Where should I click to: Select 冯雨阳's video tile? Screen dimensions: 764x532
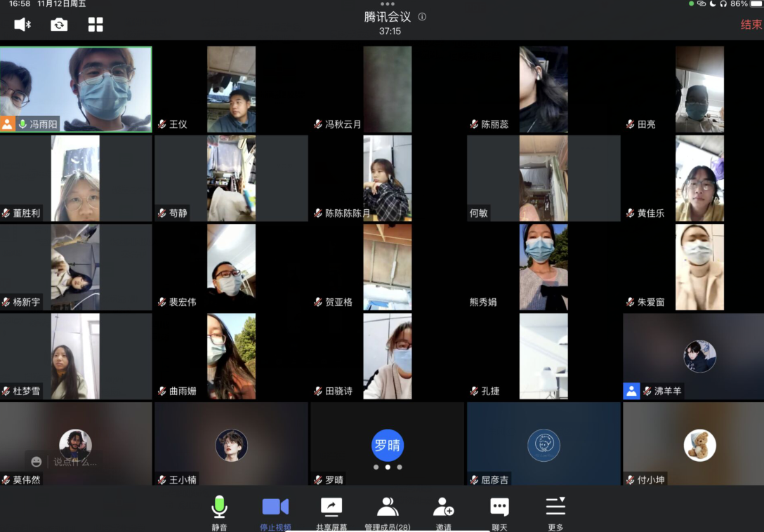(76, 89)
